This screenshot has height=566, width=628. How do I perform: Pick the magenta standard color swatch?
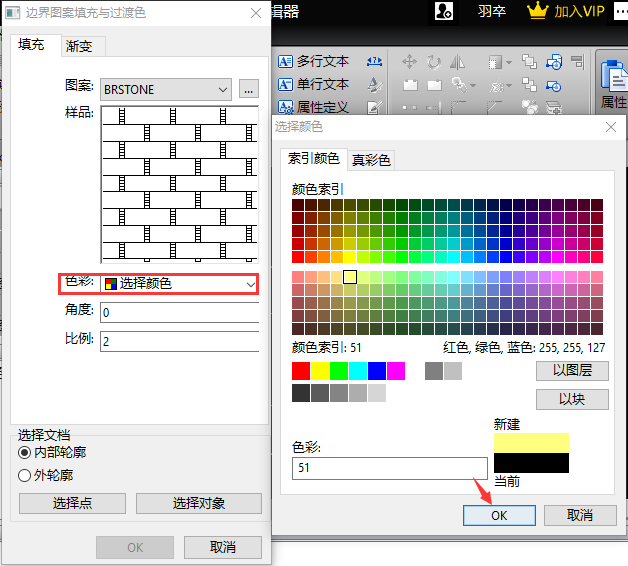click(x=396, y=371)
